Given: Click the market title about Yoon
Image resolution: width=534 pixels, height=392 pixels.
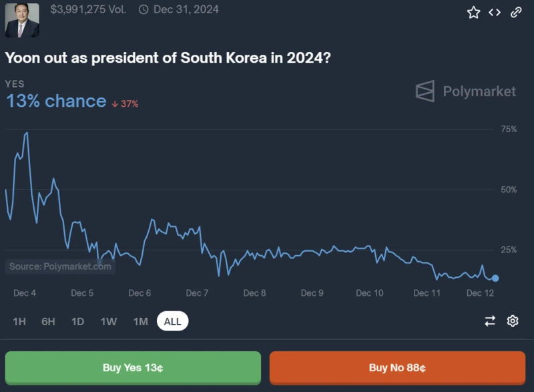Looking at the screenshot, I should coord(168,58).
